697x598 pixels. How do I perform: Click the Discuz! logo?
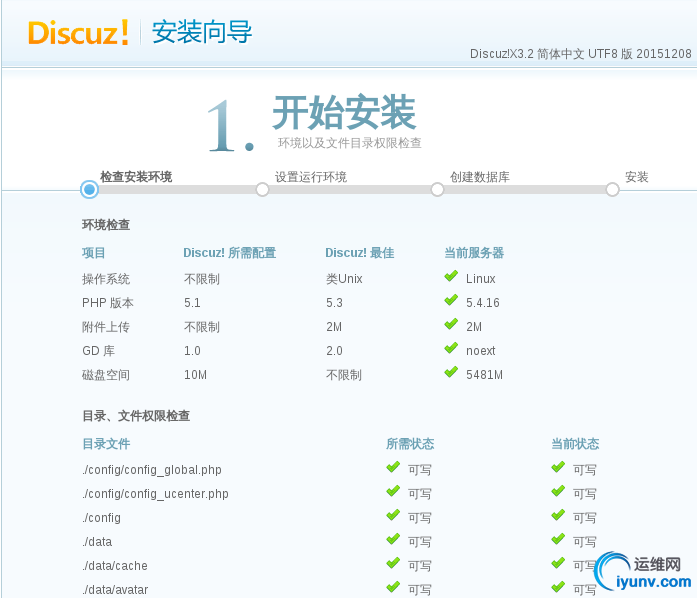click(78, 32)
